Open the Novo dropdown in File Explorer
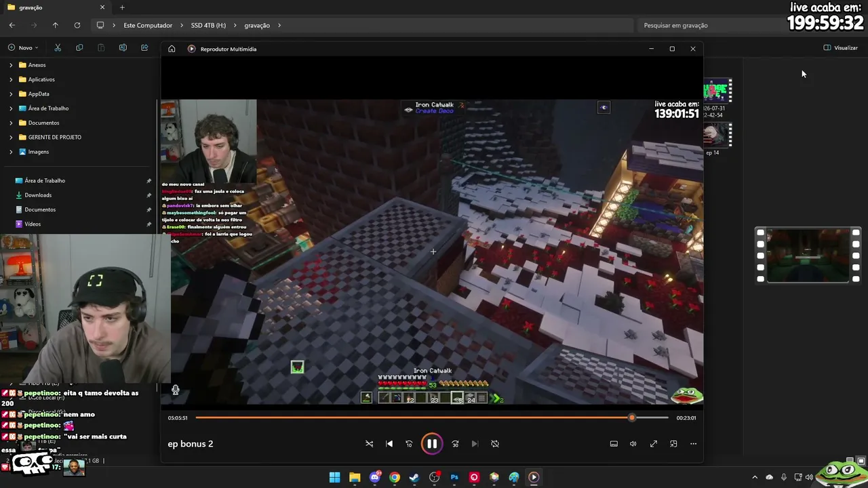The height and width of the screenshot is (488, 868). pos(24,47)
